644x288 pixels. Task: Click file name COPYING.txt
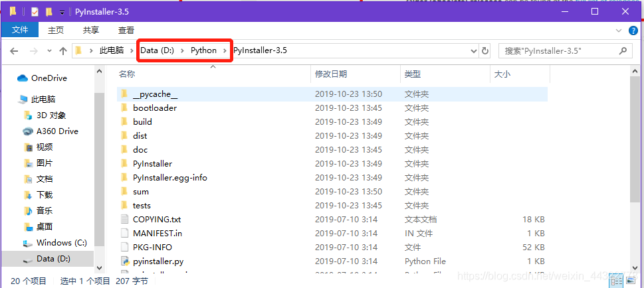tap(157, 220)
